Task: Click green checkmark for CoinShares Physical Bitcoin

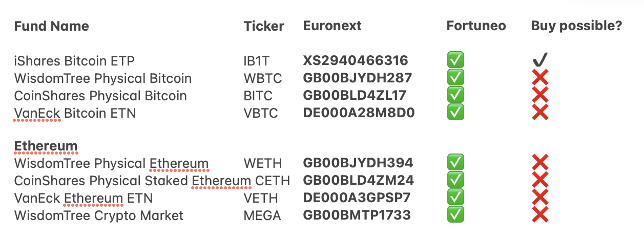Action: click(455, 95)
